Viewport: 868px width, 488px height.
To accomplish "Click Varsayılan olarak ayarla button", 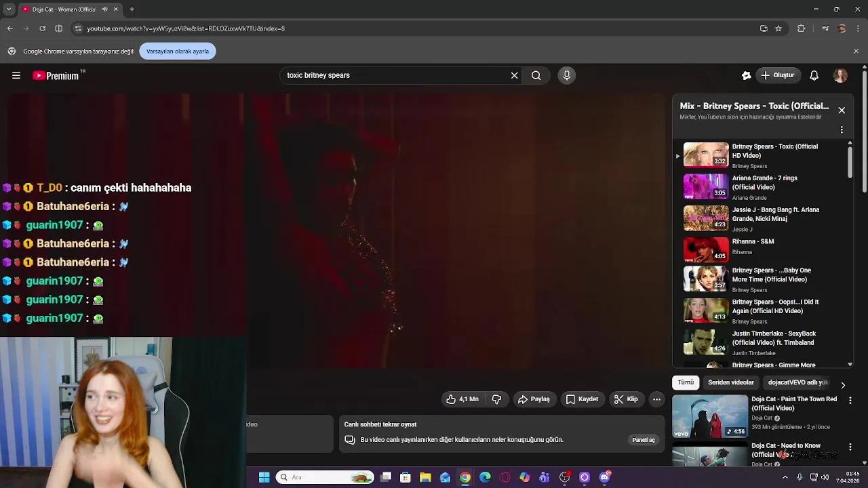I will 178,52.
